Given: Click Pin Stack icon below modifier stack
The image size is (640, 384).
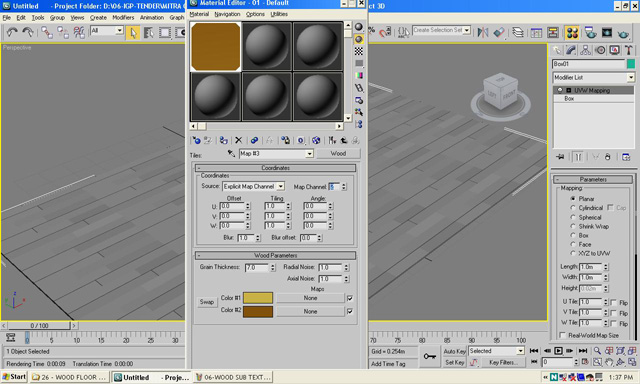Looking at the screenshot, I should pyautogui.click(x=560, y=157).
